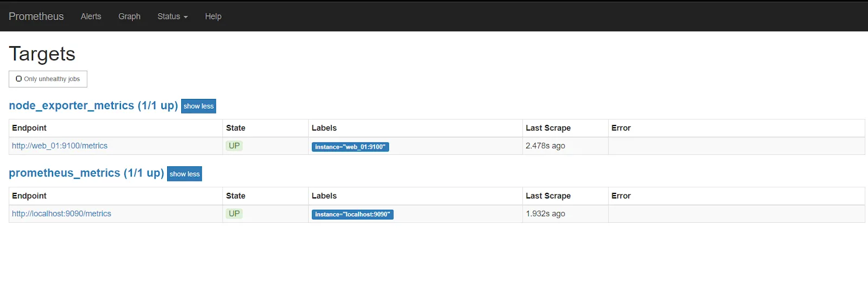Viewport: 868px width, 282px height.
Task: Click the UP state badge for web_01
Action: coord(234,146)
